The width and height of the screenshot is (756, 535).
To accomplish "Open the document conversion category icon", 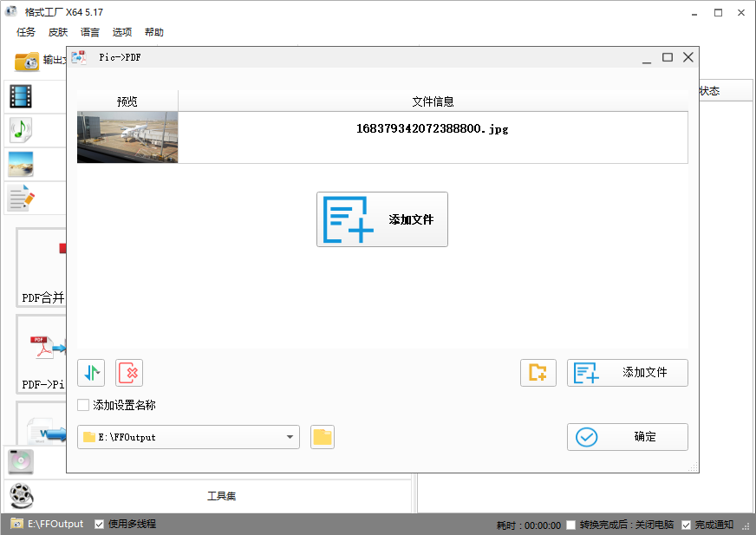I will 20,198.
